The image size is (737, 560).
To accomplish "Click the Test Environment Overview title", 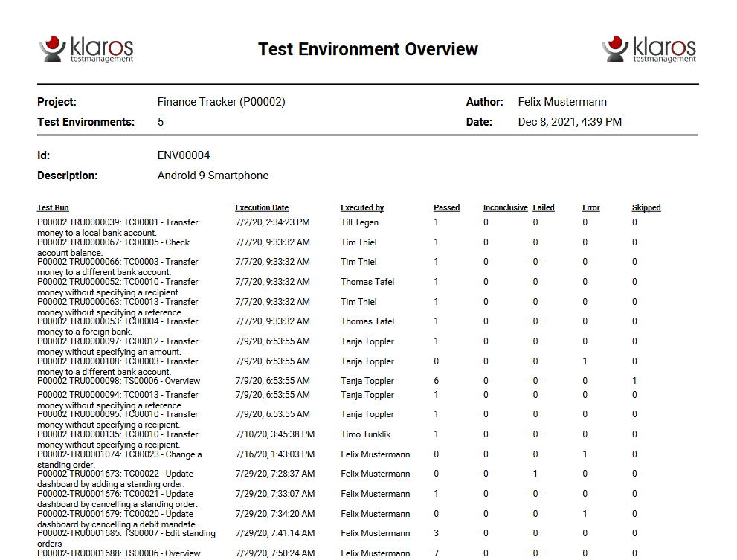I will pyautogui.click(x=368, y=49).
